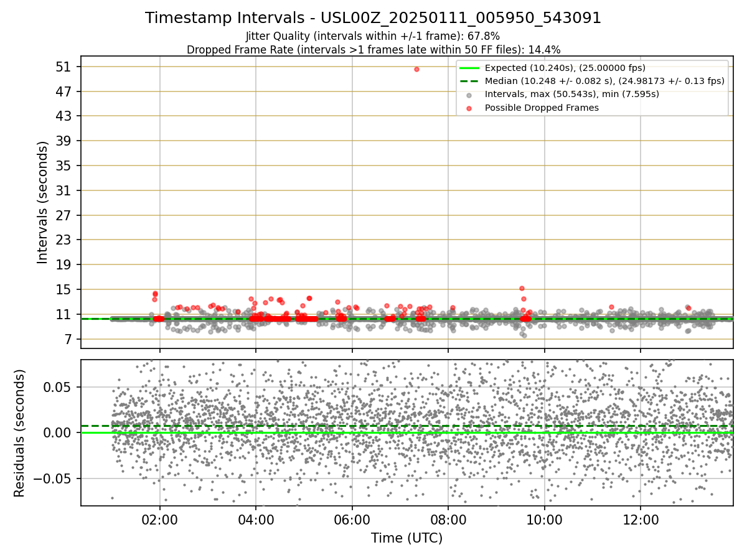Click the 27 y-axis tick label
The image size is (747, 560).
tap(65, 215)
